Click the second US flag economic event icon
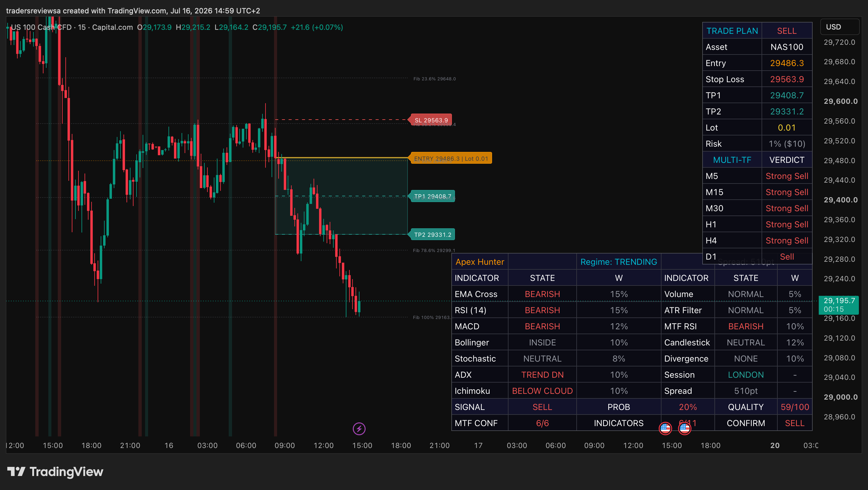 click(684, 428)
